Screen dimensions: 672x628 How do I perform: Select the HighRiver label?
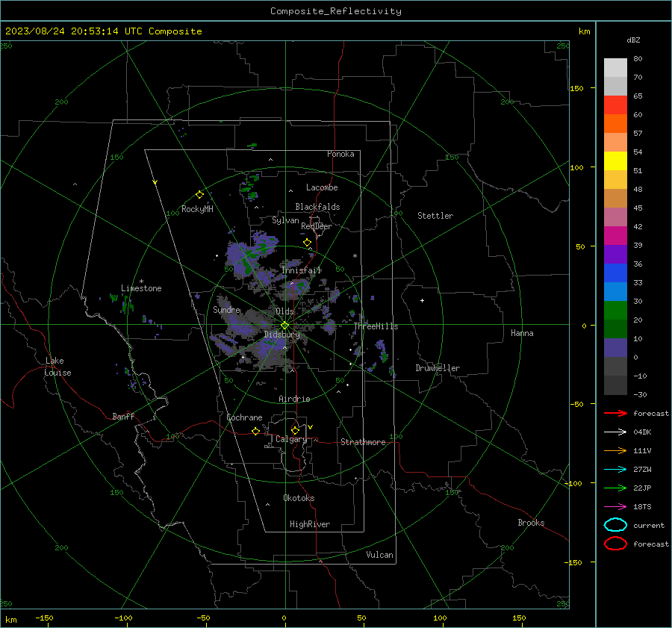coord(310,524)
